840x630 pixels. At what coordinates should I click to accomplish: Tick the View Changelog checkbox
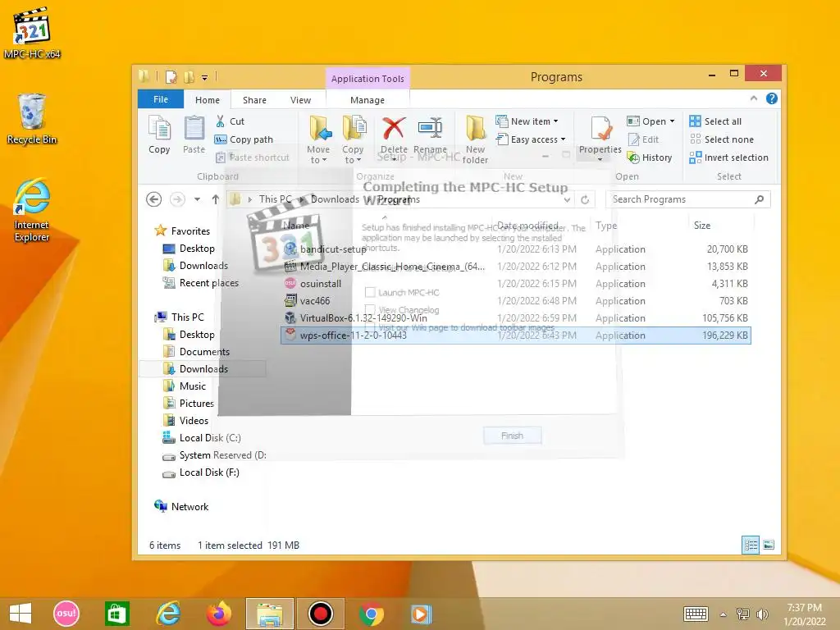point(370,309)
